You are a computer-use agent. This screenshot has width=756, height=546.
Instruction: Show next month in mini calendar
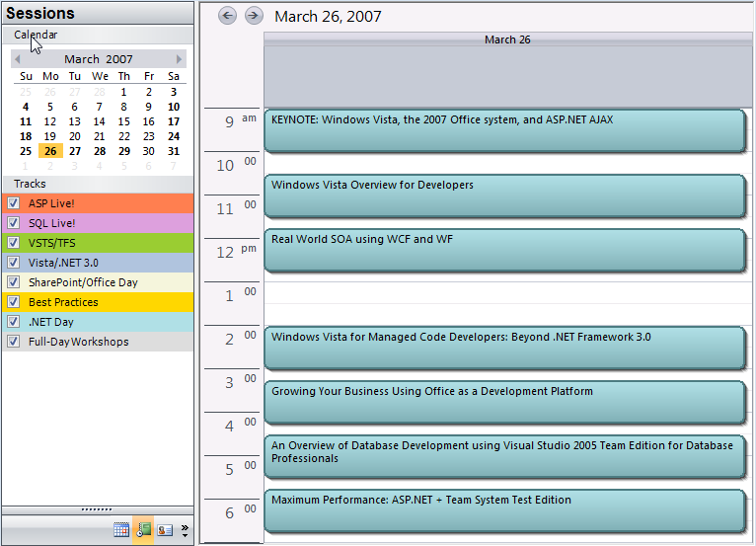pos(179,59)
